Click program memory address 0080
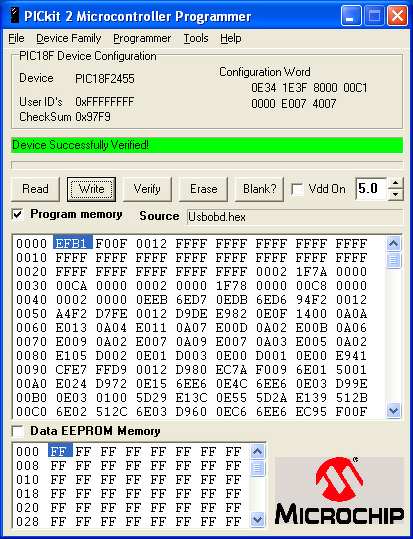413x539 pixels. [31, 356]
